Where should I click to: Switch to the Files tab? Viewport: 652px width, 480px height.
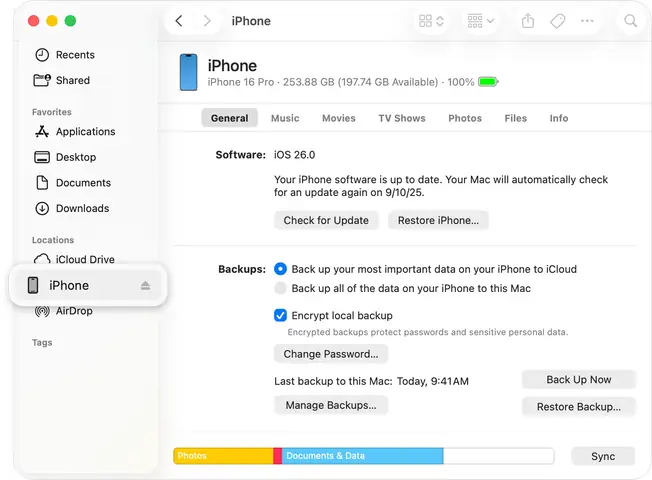[x=516, y=118]
